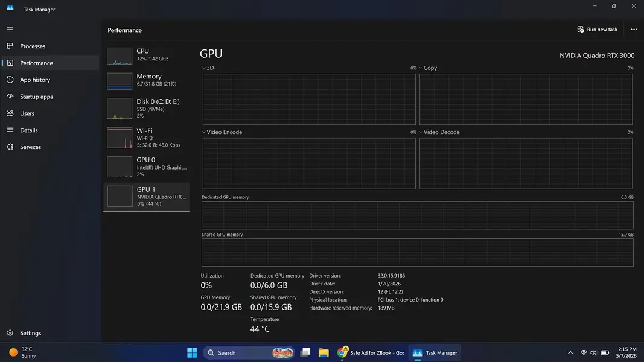Image resolution: width=644 pixels, height=362 pixels.
Task: Click the 44 °C temperature value
Action: point(260,329)
